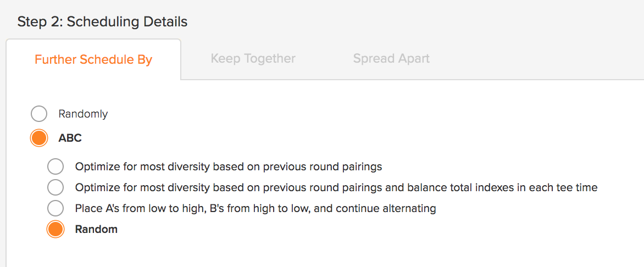Click the "Step 2: Scheduling Details" heading
The height and width of the screenshot is (267, 644).
102,21
